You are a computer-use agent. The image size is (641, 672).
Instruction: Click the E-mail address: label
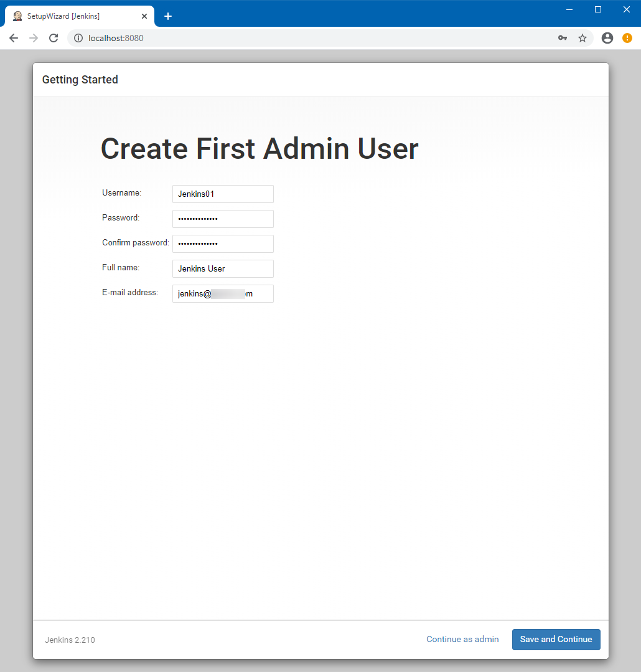click(x=130, y=292)
